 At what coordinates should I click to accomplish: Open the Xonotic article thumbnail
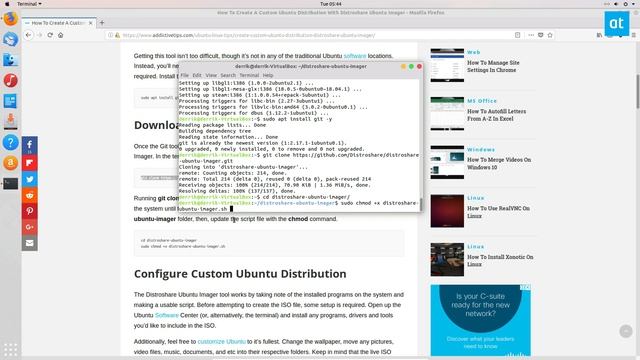[x=447, y=260]
